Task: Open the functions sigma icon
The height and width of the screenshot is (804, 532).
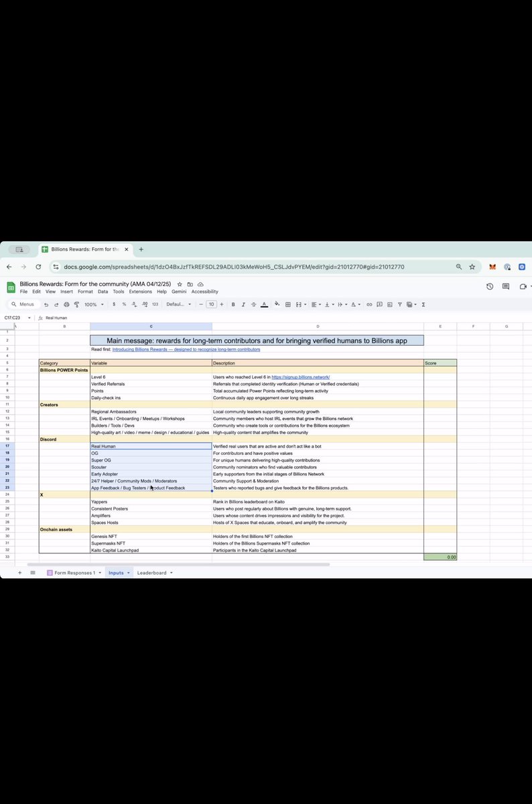Action: point(423,304)
